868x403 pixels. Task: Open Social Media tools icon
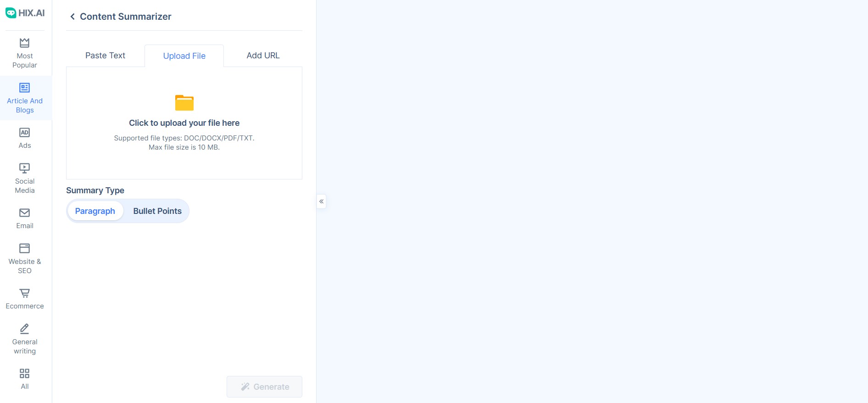25,168
